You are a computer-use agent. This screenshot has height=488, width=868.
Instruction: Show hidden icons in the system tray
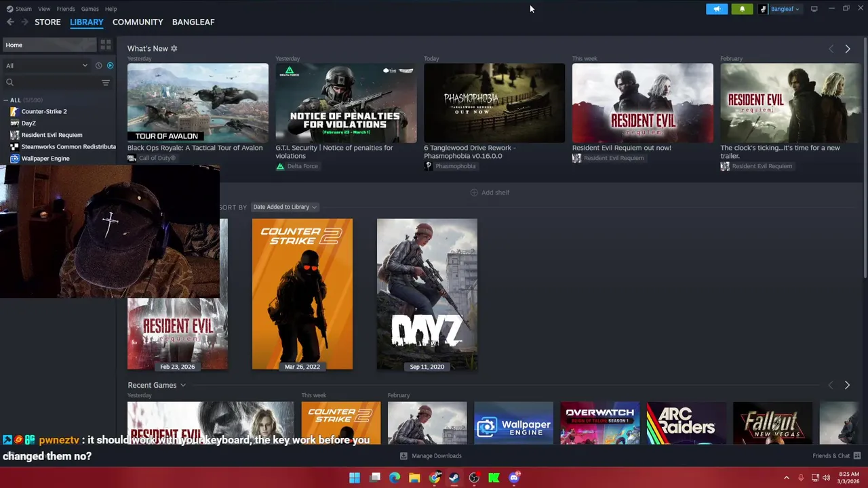tap(787, 478)
